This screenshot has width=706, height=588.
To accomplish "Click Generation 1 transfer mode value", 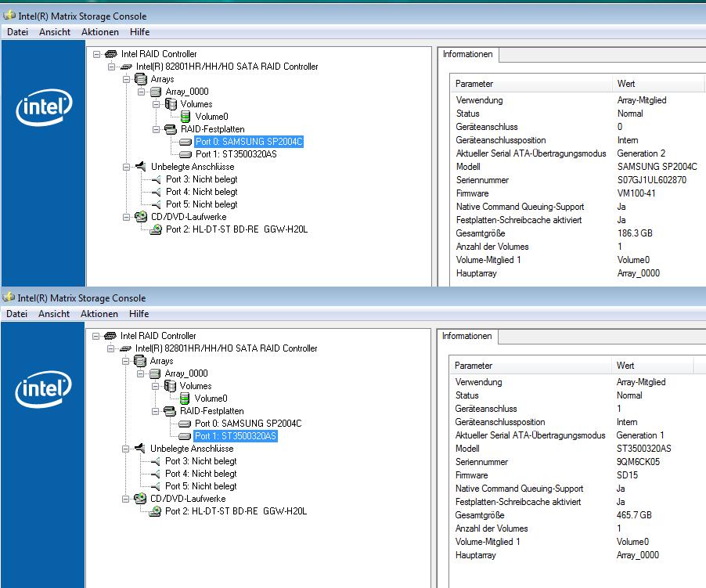I will (x=640, y=435).
